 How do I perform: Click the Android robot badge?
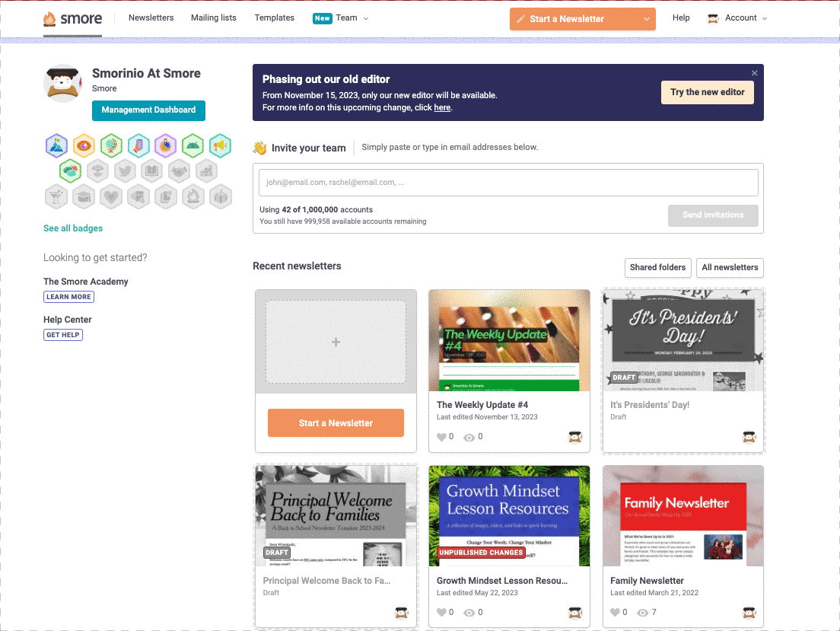193,145
